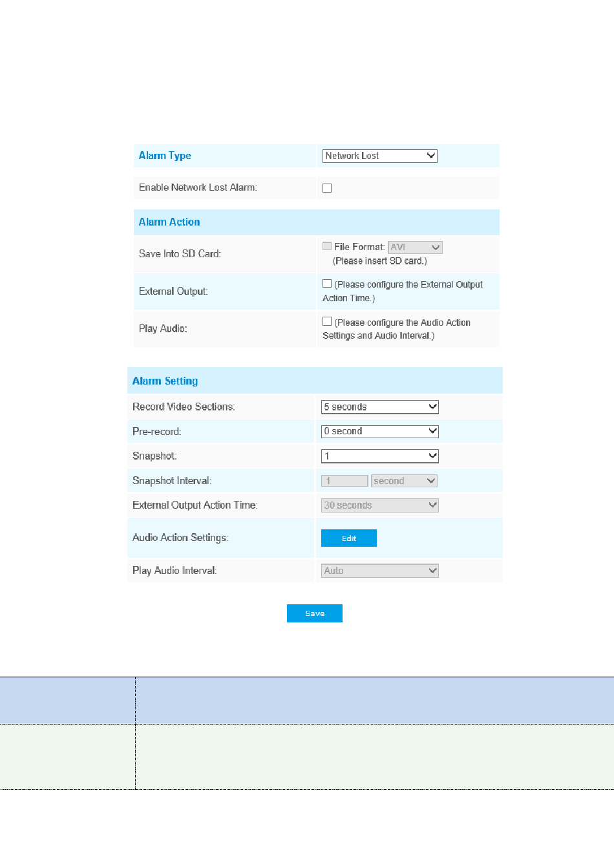This screenshot has height=868, width=614.
Task: Click the 'Please insert SD card' note
Action: pyautogui.click(x=380, y=261)
